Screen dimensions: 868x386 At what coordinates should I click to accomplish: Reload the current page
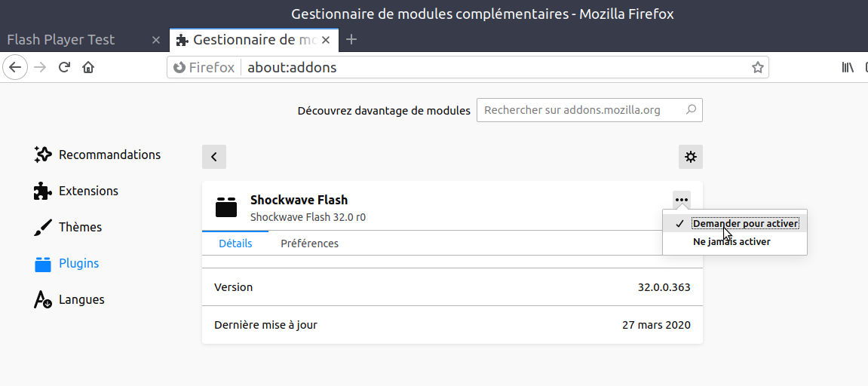pyautogui.click(x=65, y=67)
